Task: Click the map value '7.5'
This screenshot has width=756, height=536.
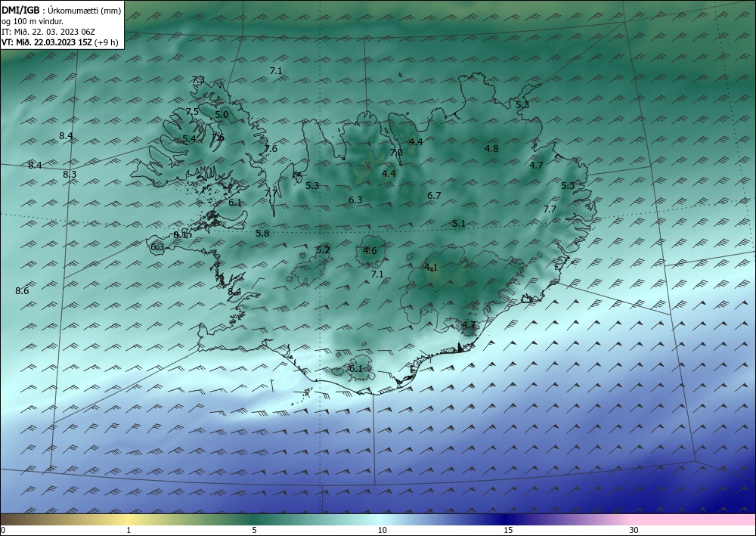Action: tap(192, 111)
